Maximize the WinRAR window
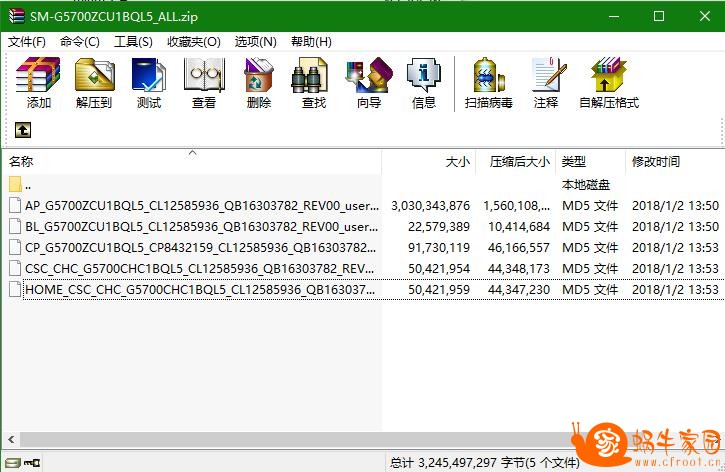725x472 pixels. (658, 16)
